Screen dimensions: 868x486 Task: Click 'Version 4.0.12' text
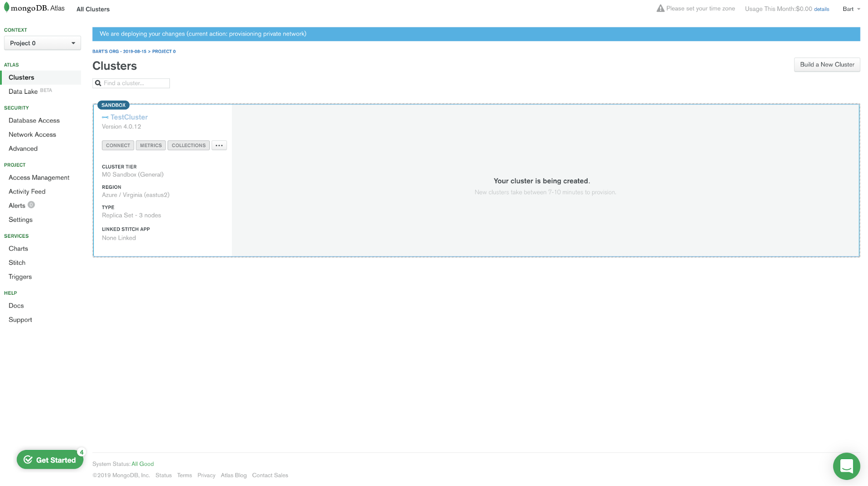pos(122,127)
